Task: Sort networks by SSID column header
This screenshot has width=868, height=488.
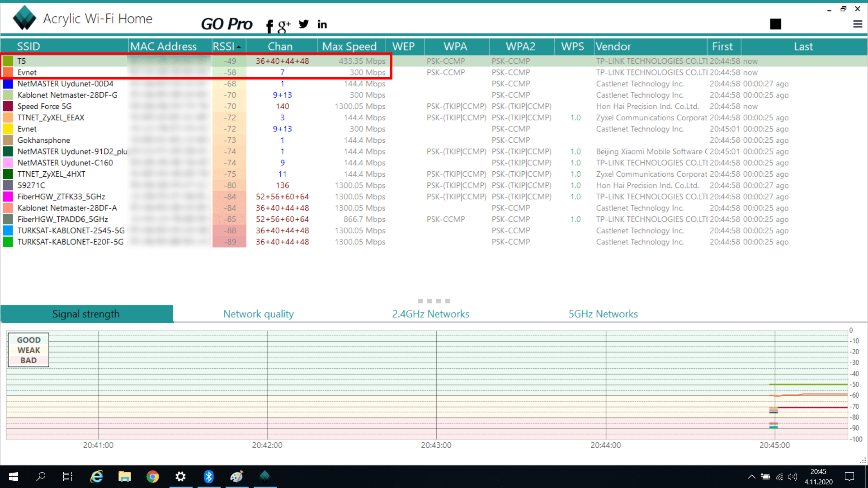Action: (28, 47)
